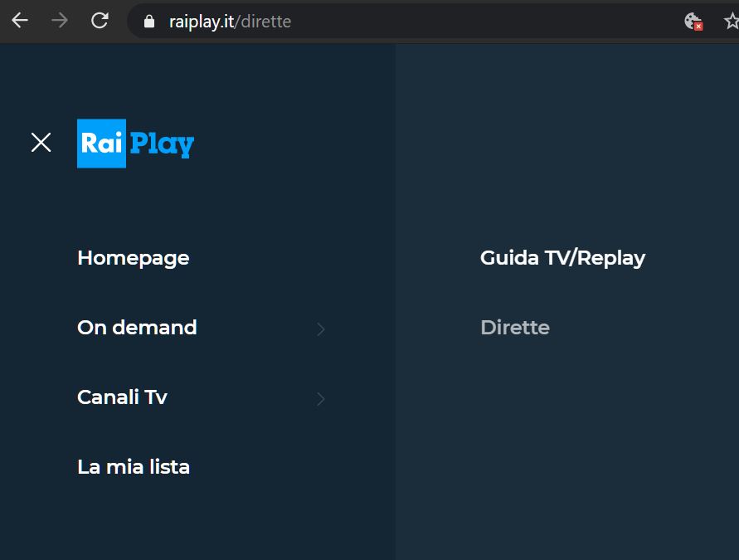Expand the On demand submenu chevron
The image size is (739, 560).
coord(321,329)
